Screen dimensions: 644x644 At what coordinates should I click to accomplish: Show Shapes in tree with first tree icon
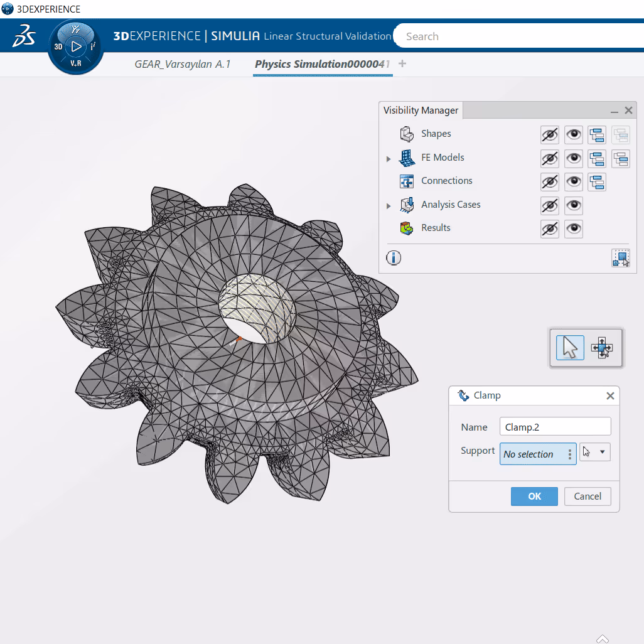[597, 135]
